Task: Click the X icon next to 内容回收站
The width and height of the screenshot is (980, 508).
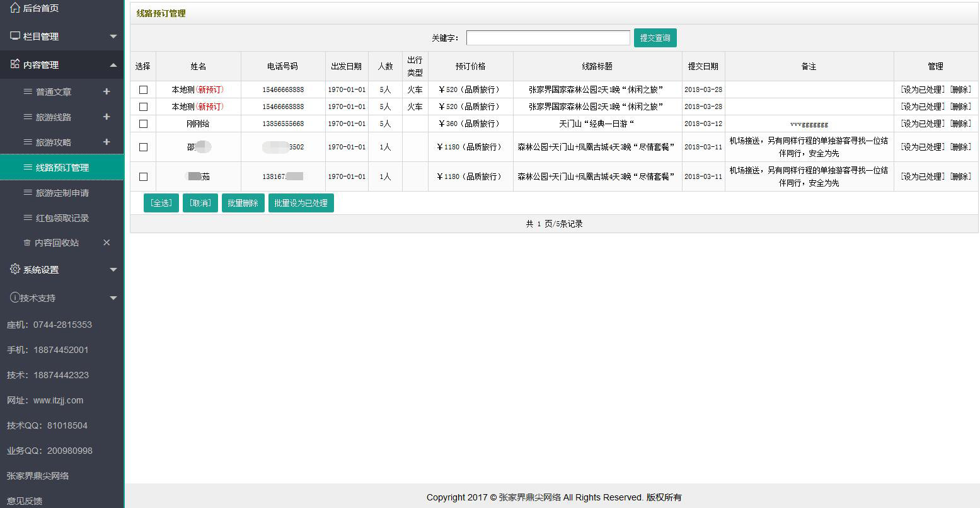Action: [107, 243]
